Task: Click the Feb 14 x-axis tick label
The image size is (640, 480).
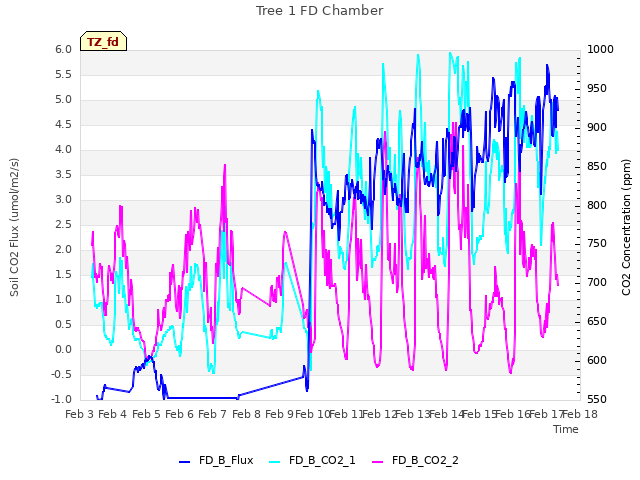Action: click(x=446, y=414)
